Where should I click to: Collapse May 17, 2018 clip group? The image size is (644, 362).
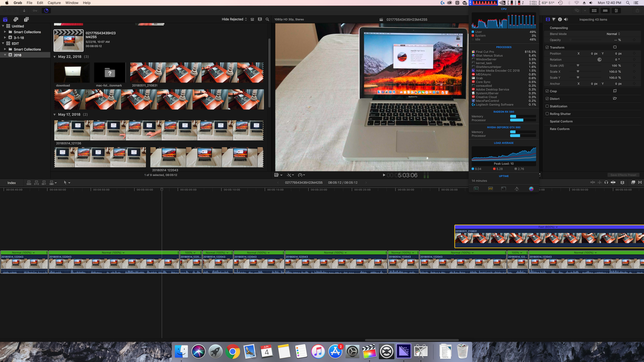tap(55, 115)
